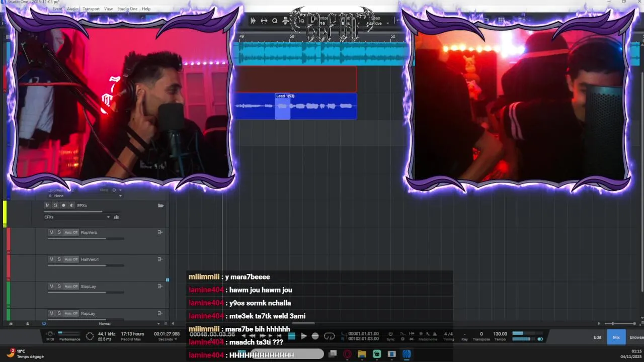Solo the HallVerb1 track

tap(59, 259)
